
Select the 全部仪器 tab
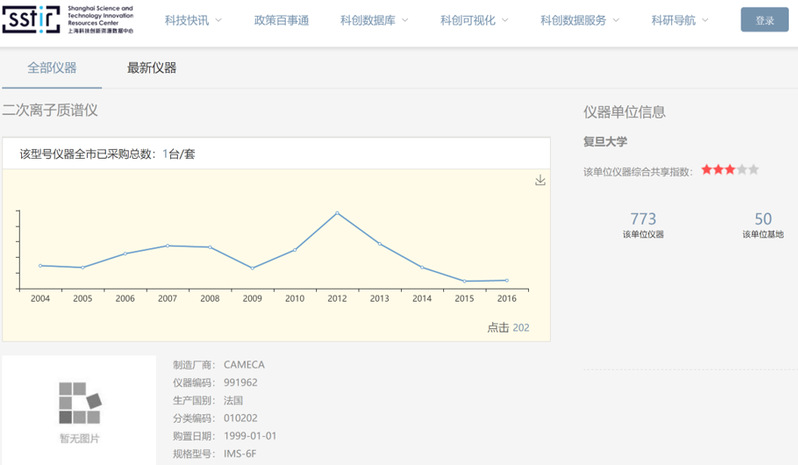[x=52, y=68]
